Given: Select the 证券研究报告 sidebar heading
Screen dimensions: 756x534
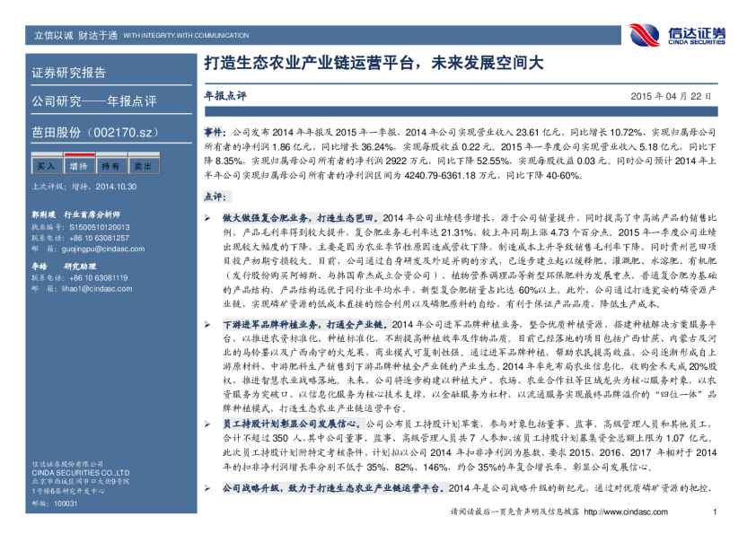Looking at the screenshot, I should pos(69,73).
